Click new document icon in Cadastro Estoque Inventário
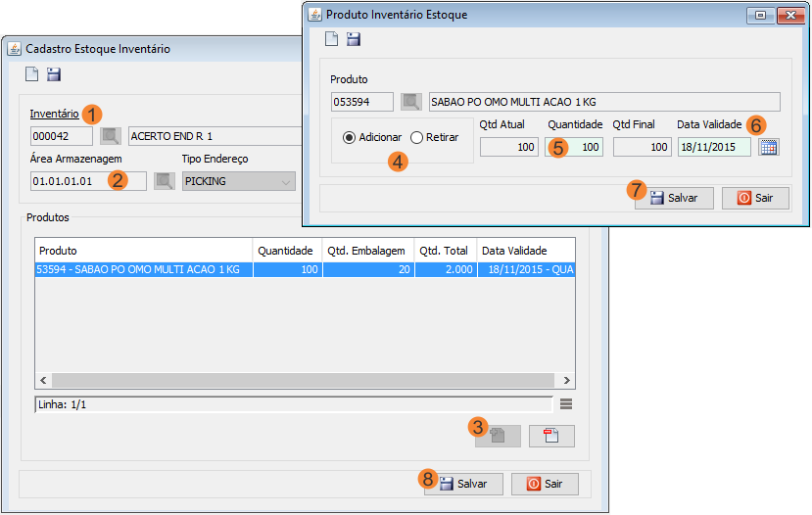This screenshot has width=812, height=515. point(32,74)
